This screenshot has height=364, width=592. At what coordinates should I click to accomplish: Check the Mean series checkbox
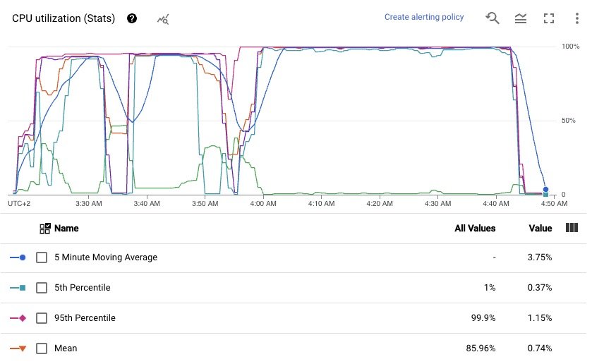(x=42, y=348)
